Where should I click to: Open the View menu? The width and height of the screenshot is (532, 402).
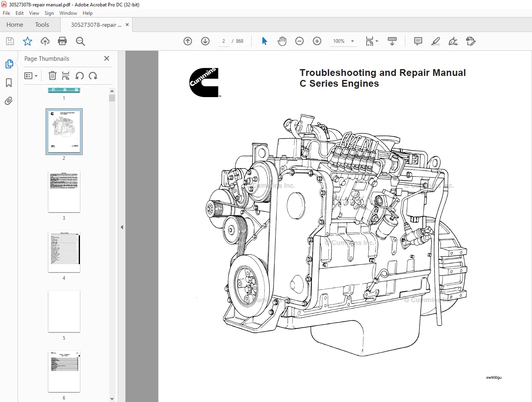point(34,13)
